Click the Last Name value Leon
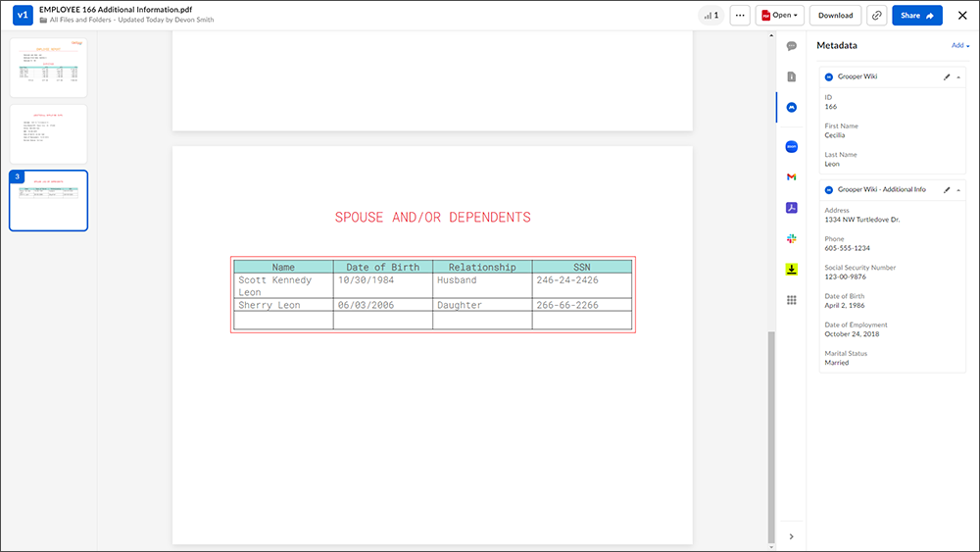 (832, 165)
